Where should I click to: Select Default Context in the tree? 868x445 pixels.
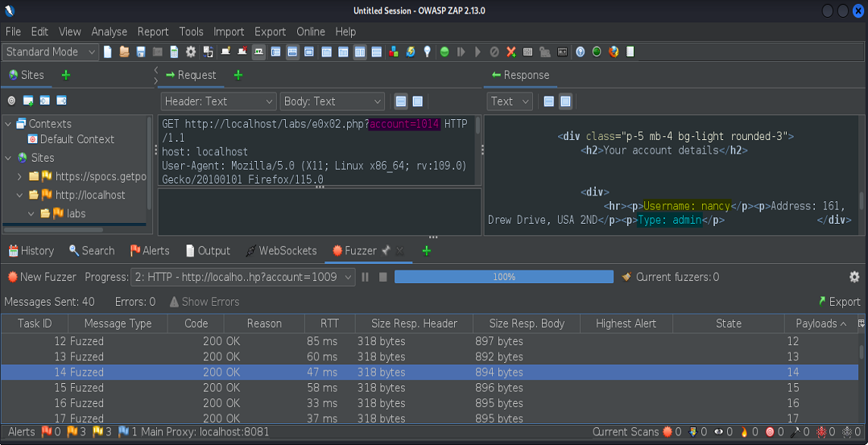[72, 139]
